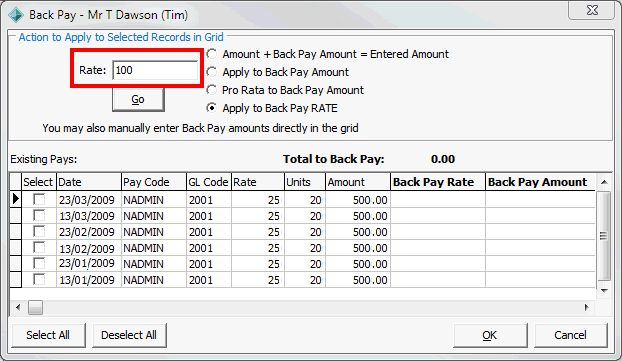Click the vertical scrollbar up arrow

point(604,182)
